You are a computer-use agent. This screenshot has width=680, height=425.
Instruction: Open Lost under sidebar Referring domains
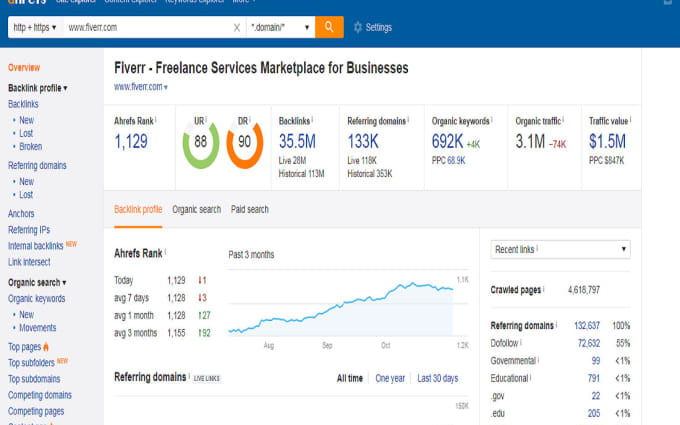pos(26,195)
